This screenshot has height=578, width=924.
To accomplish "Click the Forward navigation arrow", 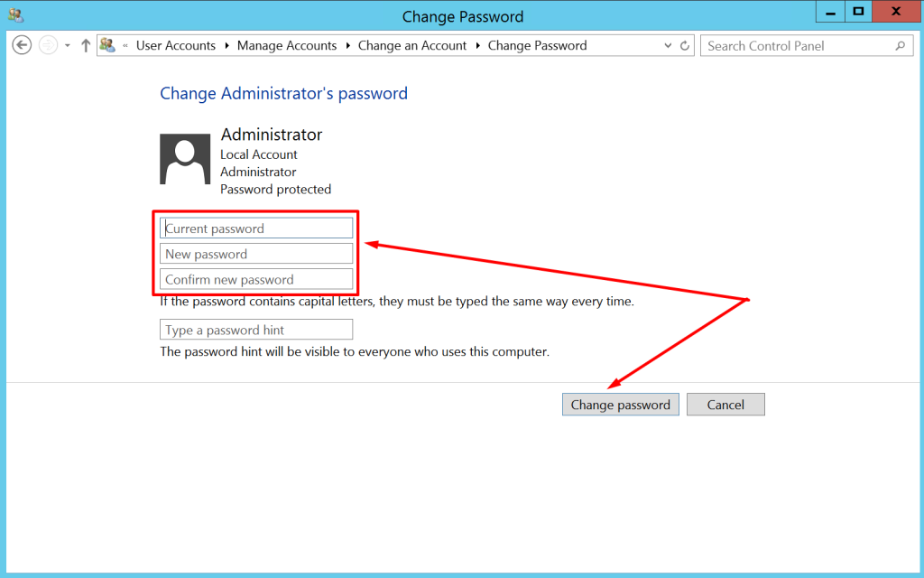I will click(x=49, y=45).
